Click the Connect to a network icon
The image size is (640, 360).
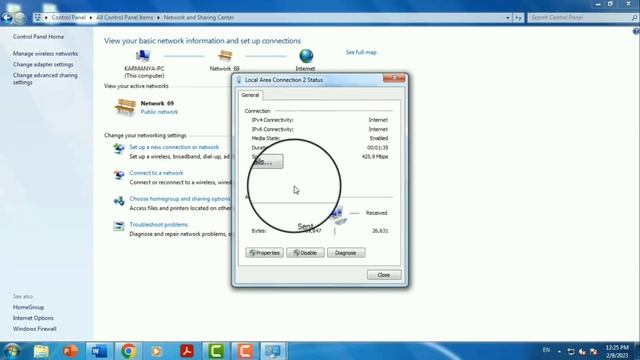tap(119, 175)
